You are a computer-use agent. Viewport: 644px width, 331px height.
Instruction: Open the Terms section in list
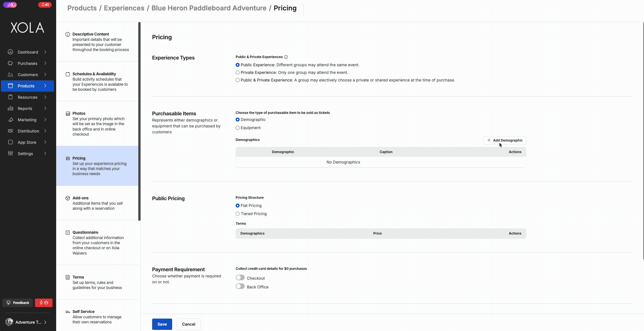point(97,282)
